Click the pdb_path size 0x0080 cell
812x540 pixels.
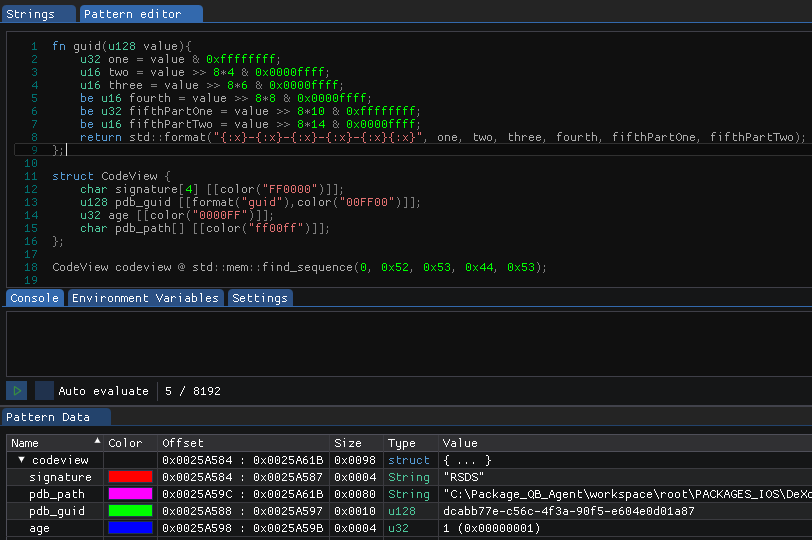[x=355, y=494]
